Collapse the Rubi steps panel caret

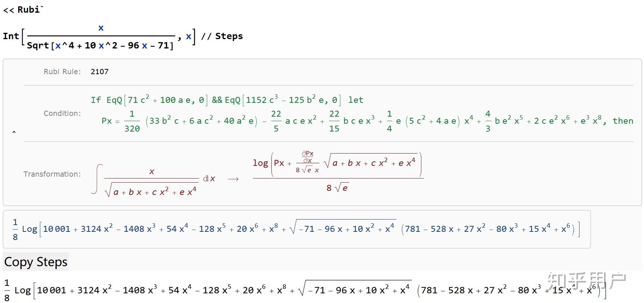coord(14,132)
